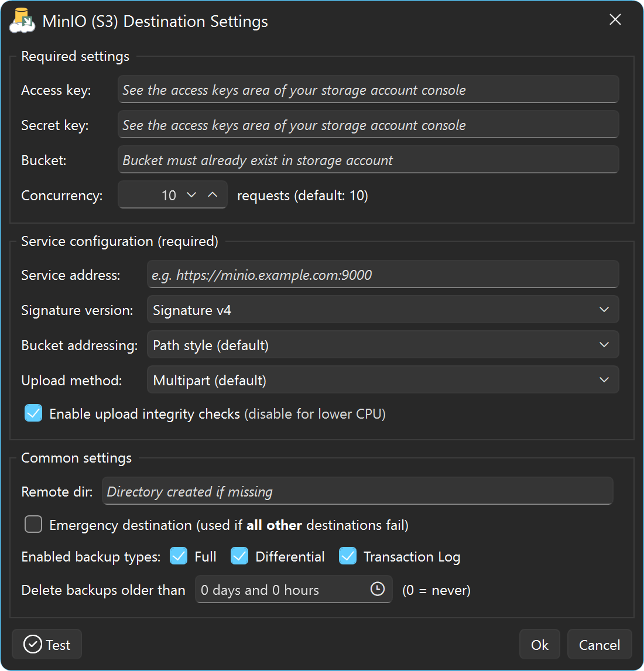The width and height of the screenshot is (644, 671).
Task: Decrease concurrency with the down arrow
Action: pyautogui.click(x=191, y=195)
